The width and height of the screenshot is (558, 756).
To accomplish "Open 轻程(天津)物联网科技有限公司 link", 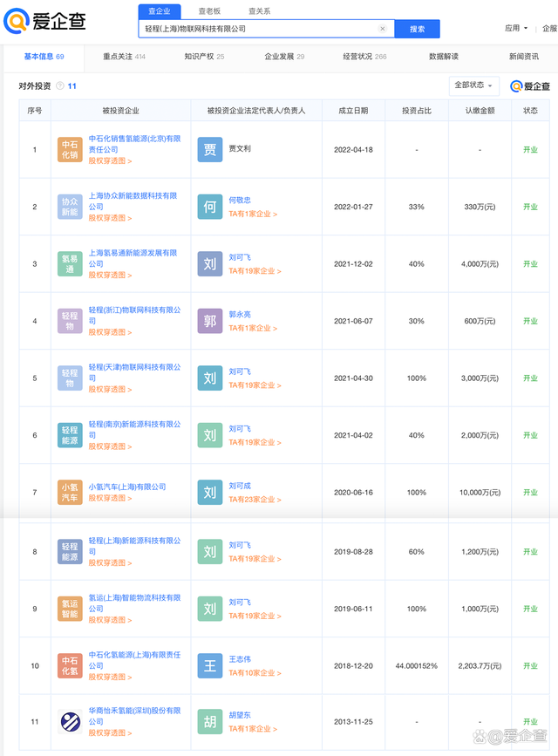I will point(134,372).
